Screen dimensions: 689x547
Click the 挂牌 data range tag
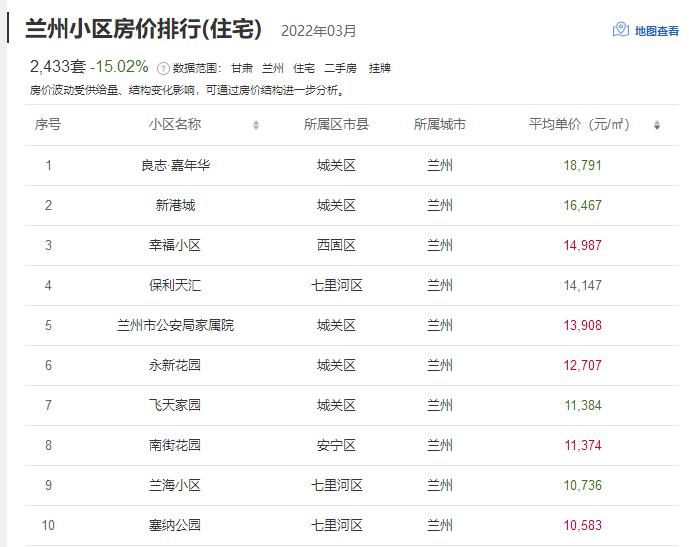coord(380,69)
